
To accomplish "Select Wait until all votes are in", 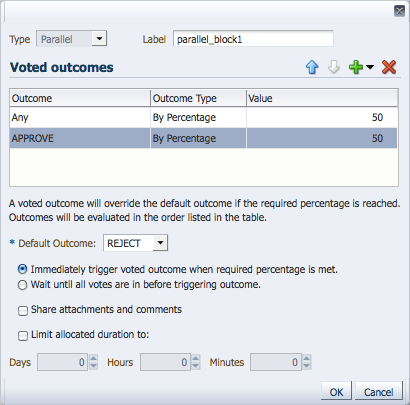I will [22, 285].
